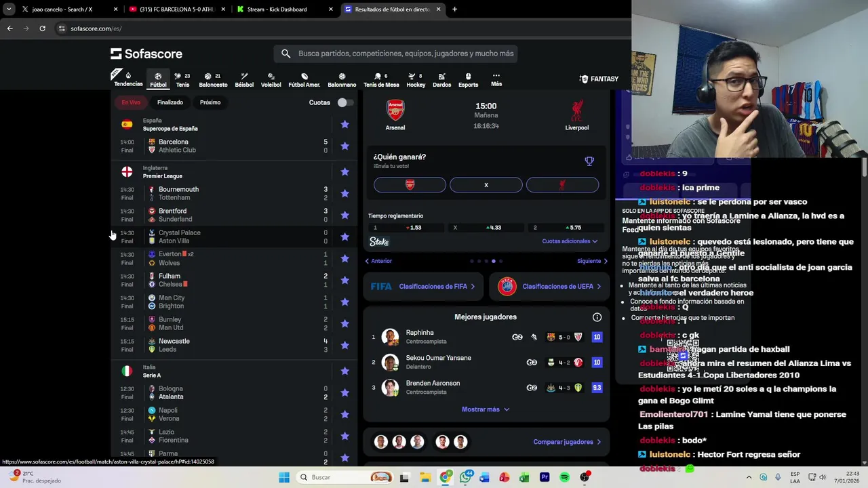868x488 pixels.
Task: Favorite the Everton vs Wolves match
Action: pos(344,258)
